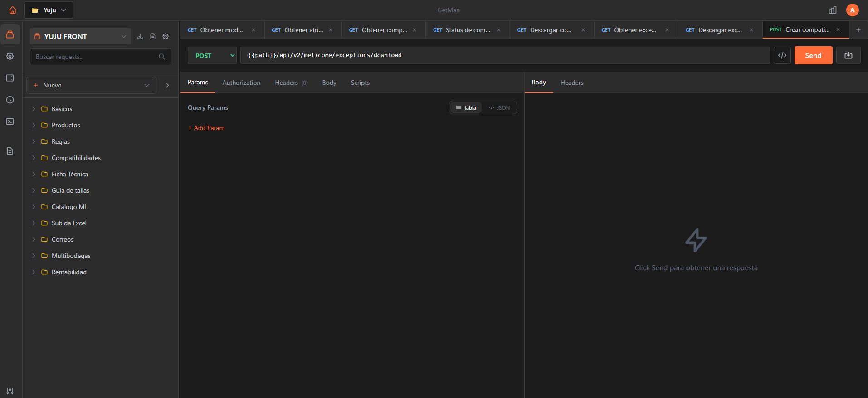The height and width of the screenshot is (398, 868).
Task: Click the search magnifier icon
Action: click(162, 57)
